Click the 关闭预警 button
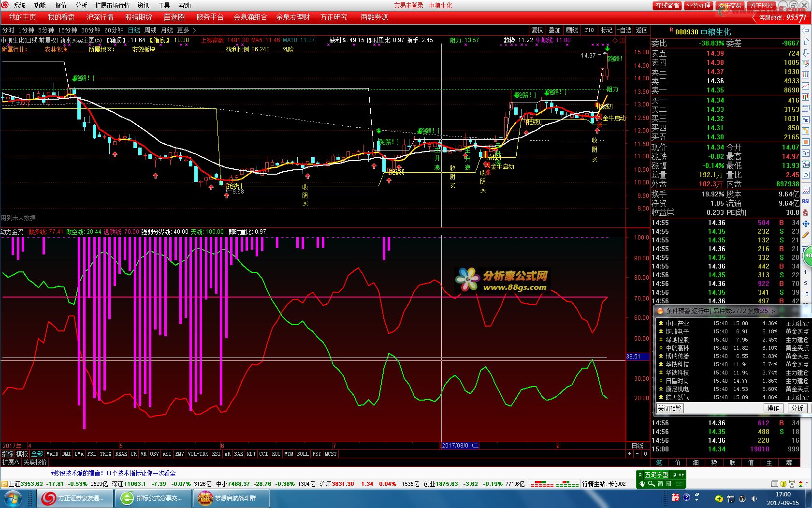This screenshot has width=812, height=508. pyautogui.click(x=669, y=408)
